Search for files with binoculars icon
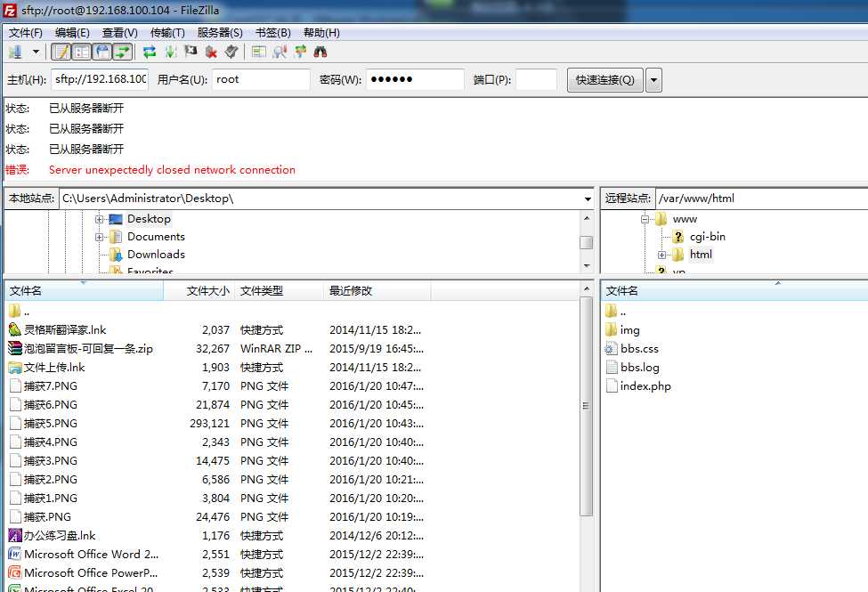The width and height of the screenshot is (868, 592). coord(320,52)
